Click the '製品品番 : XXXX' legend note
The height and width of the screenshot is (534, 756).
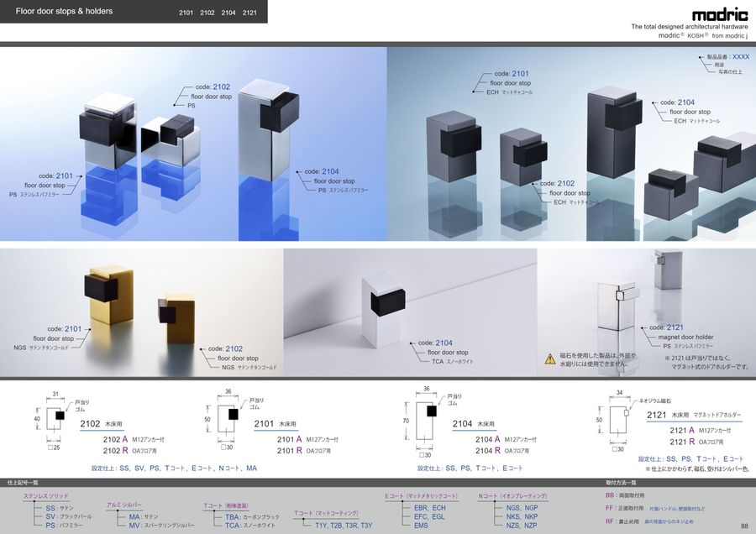728,57
